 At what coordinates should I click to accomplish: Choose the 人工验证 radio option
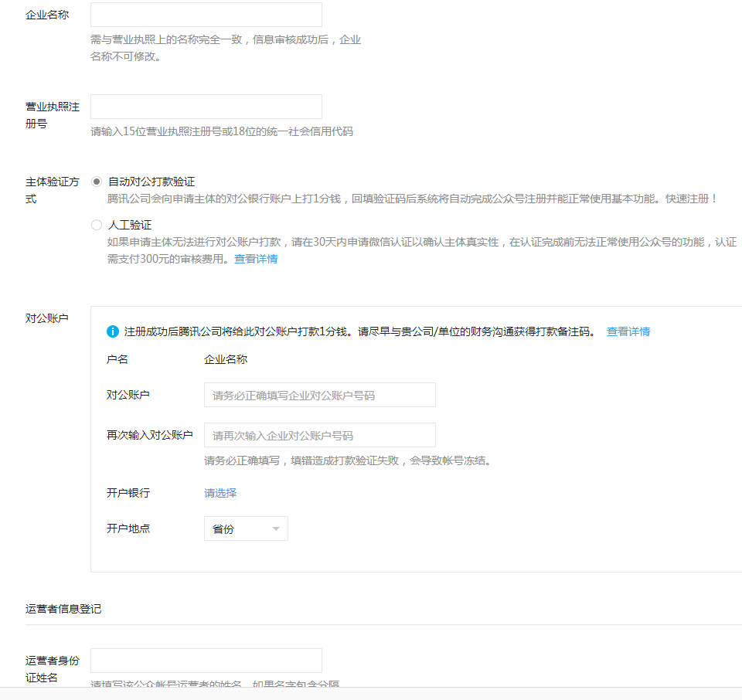point(97,225)
